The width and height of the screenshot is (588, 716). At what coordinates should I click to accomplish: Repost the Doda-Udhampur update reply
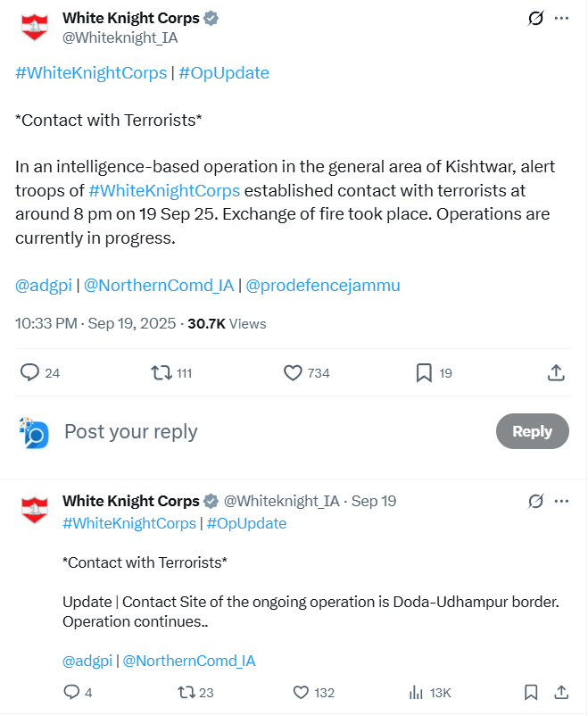[x=186, y=692]
